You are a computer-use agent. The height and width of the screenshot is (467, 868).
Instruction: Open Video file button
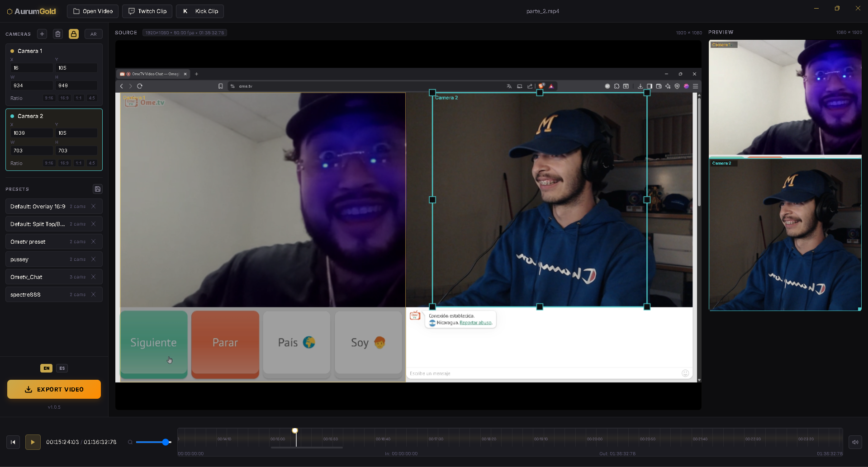pyautogui.click(x=93, y=11)
